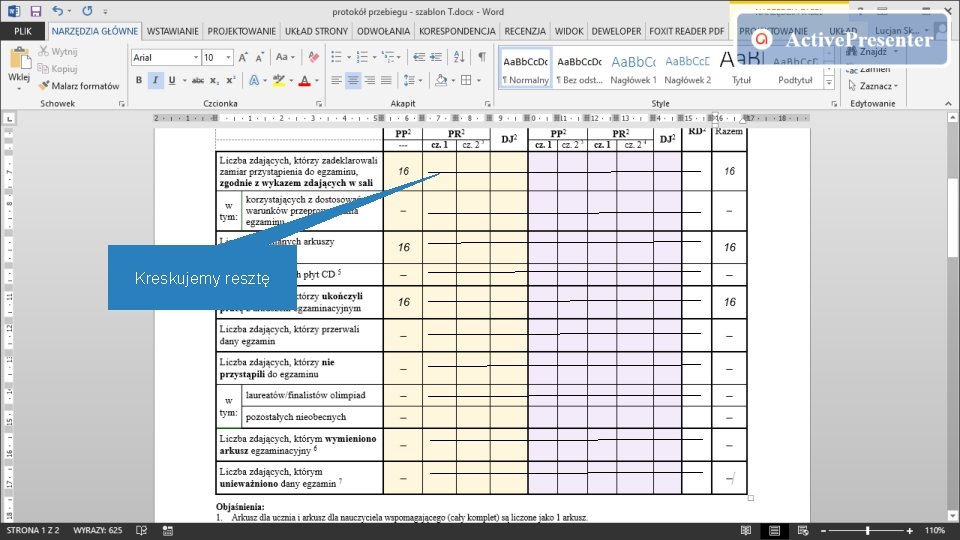Open the Paste (Wklej) button
This screenshot has width=960, height=540.
pyautogui.click(x=19, y=68)
